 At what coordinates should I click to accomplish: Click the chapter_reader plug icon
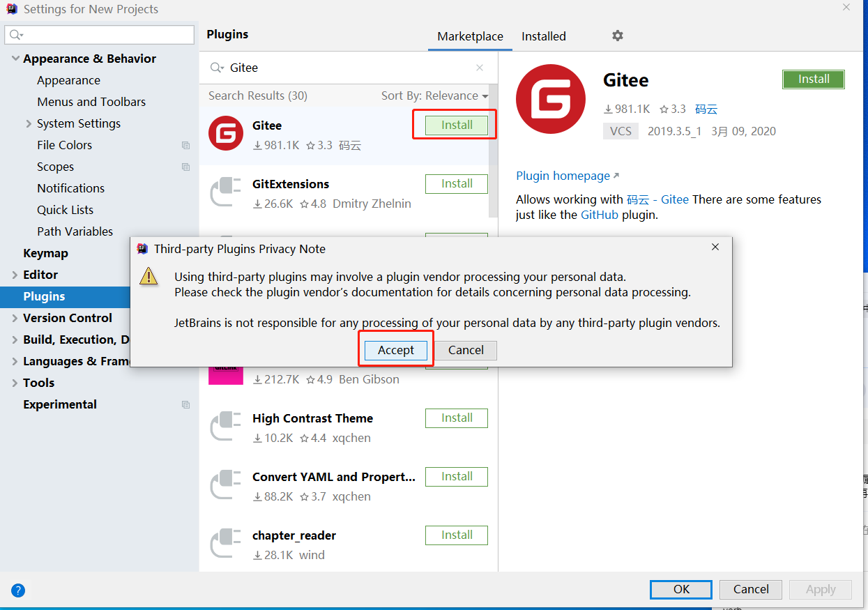tap(226, 543)
